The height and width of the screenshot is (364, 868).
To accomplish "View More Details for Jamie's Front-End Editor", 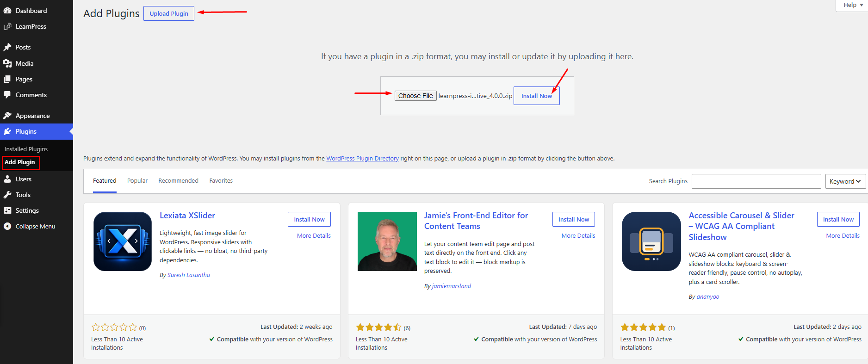I will pyautogui.click(x=578, y=236).
